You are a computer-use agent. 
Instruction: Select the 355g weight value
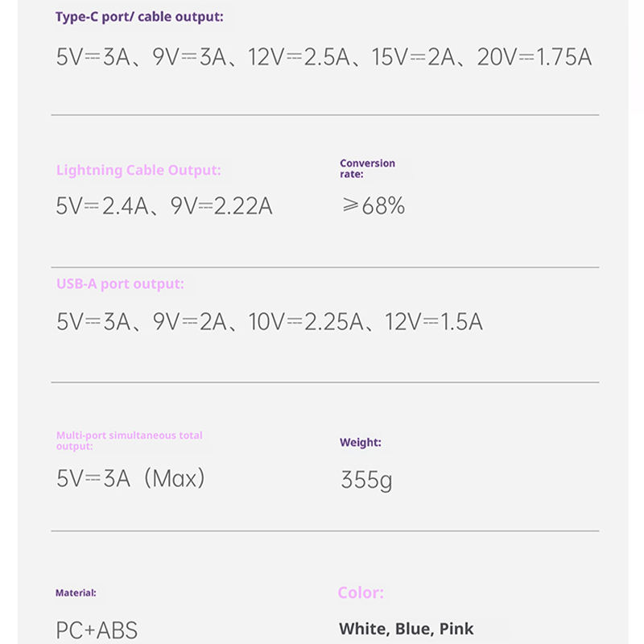coord(367,481)
